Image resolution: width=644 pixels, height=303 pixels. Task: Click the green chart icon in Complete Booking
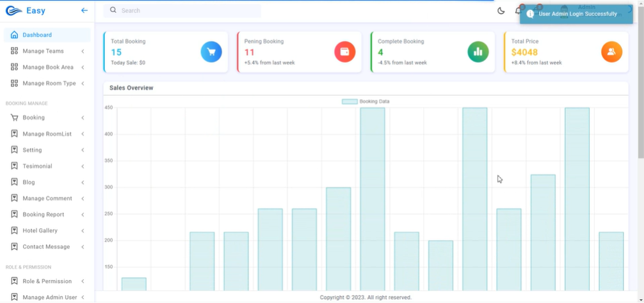point(478,52)
